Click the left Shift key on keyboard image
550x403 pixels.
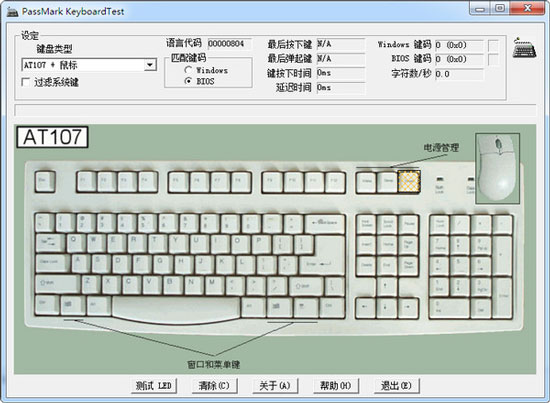click(58, 284)
